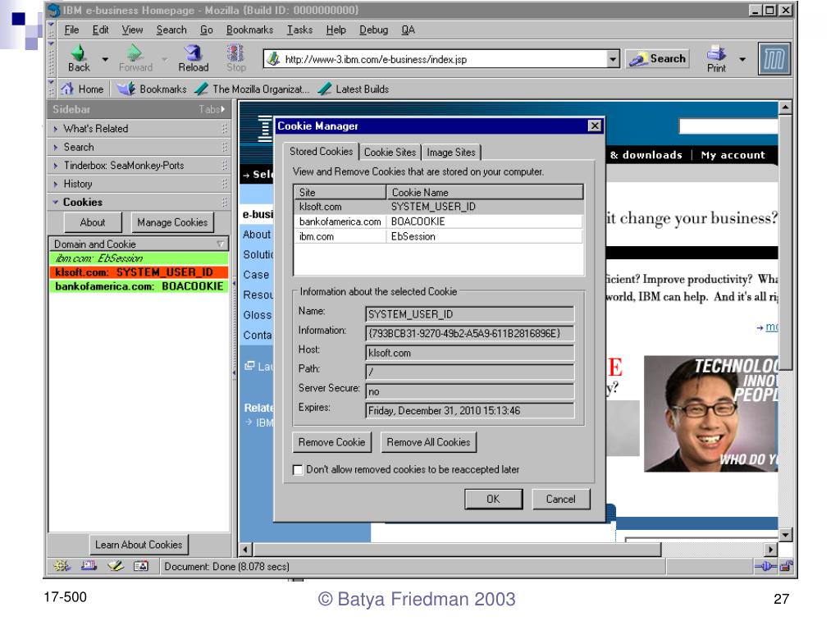Image resolution: width=840 pixels, height=630 pixels.
Task: Click the horizontal scrollbar thumb of page
Action: (x=457, y=549)
